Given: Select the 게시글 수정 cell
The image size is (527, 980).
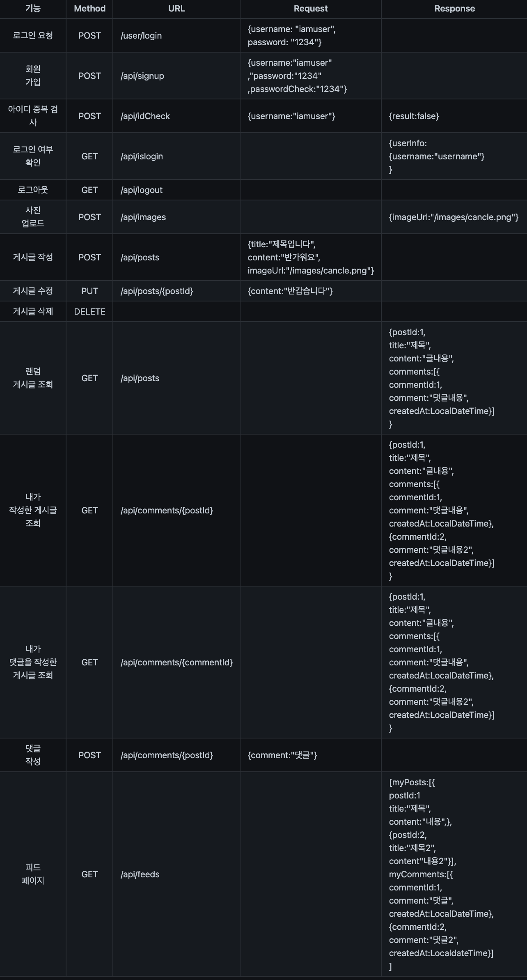Looking at the screenshot, I should pos(33,291).
